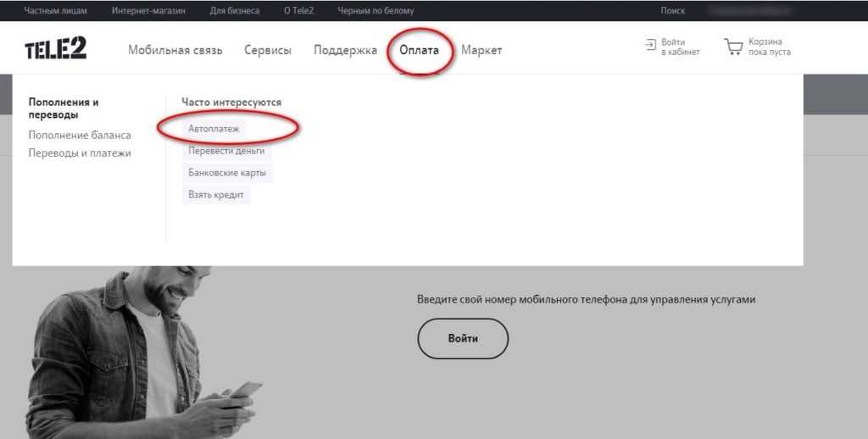Choose the Перевести деньги tag

(226, 151)
